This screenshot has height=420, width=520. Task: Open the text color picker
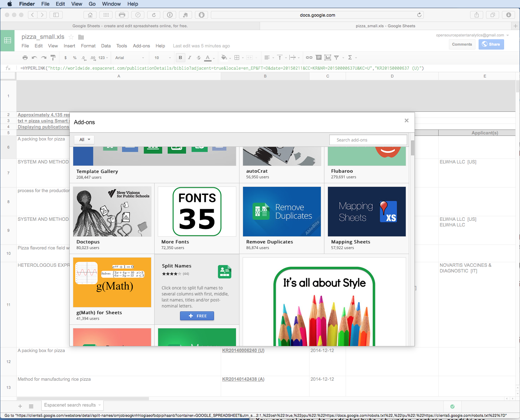click(209, 58)
